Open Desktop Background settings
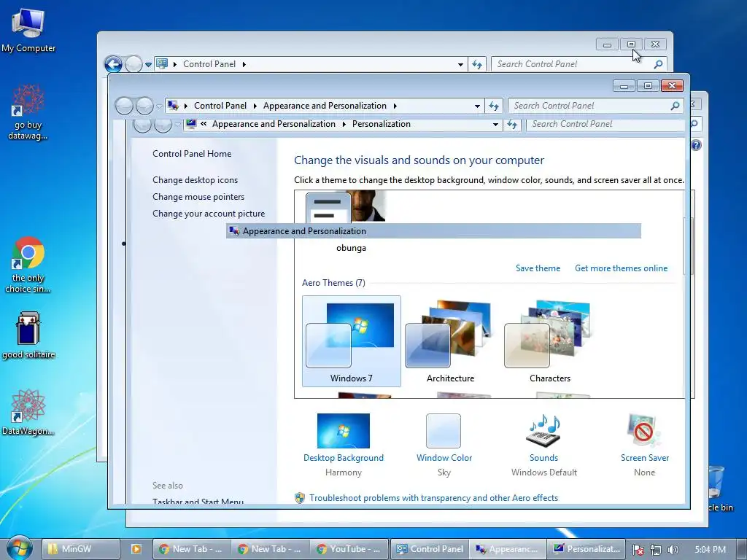 [344, 431]
